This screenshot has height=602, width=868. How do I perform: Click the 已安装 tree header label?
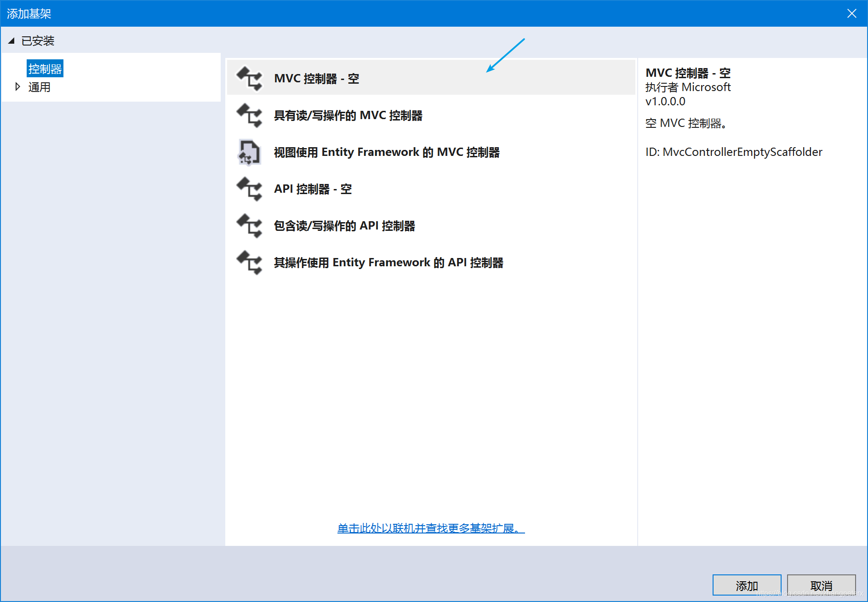[x=38, y=41]
